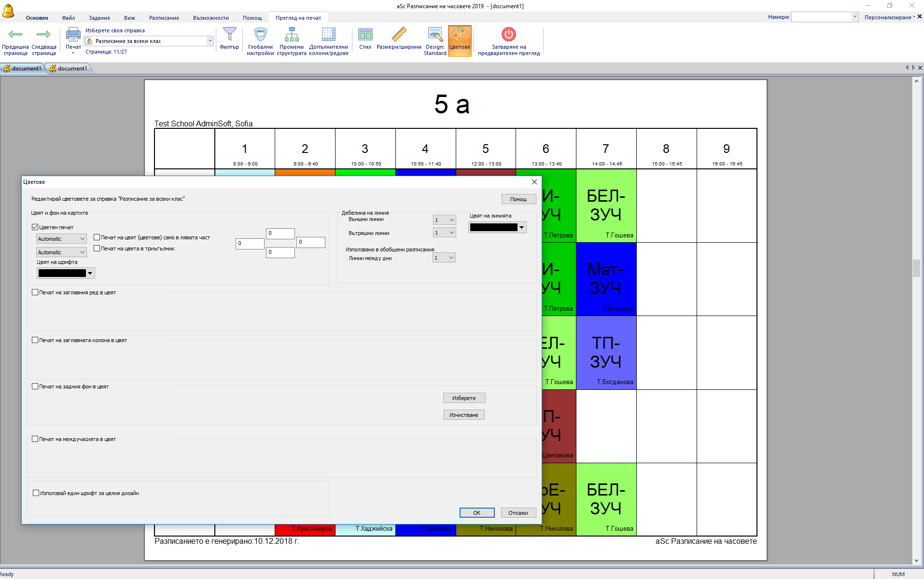Check Използвай един шрифт за целия дизайн
The image size is (924, 579).
point(36,493)
